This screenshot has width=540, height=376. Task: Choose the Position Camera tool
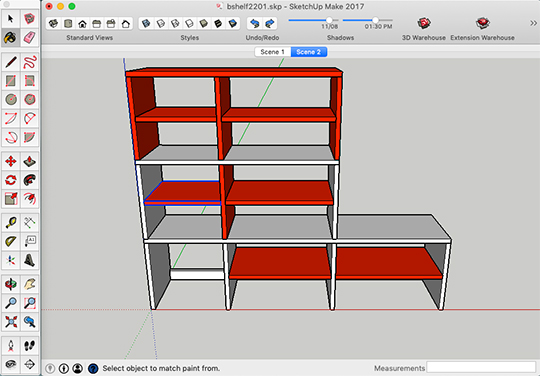pyautogui.click(x=11, y=346)
